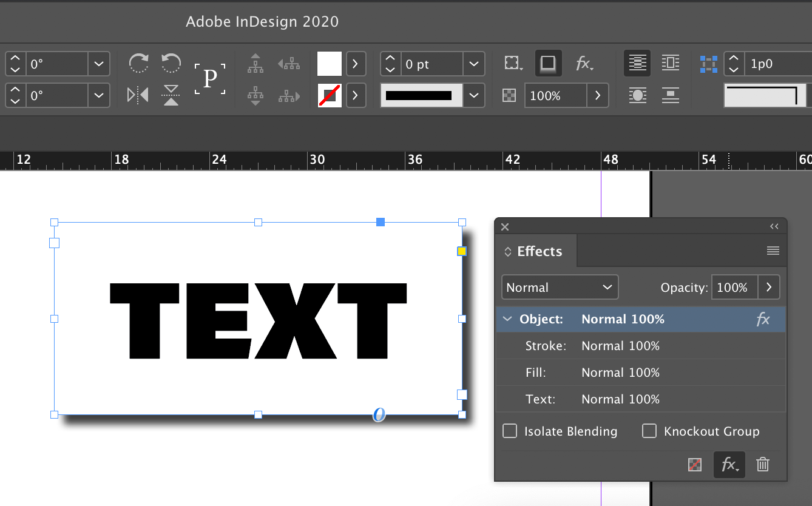Click the fx button at the Effects panel bottom
This screenshot has width=812, height=506.
(729, 464)
